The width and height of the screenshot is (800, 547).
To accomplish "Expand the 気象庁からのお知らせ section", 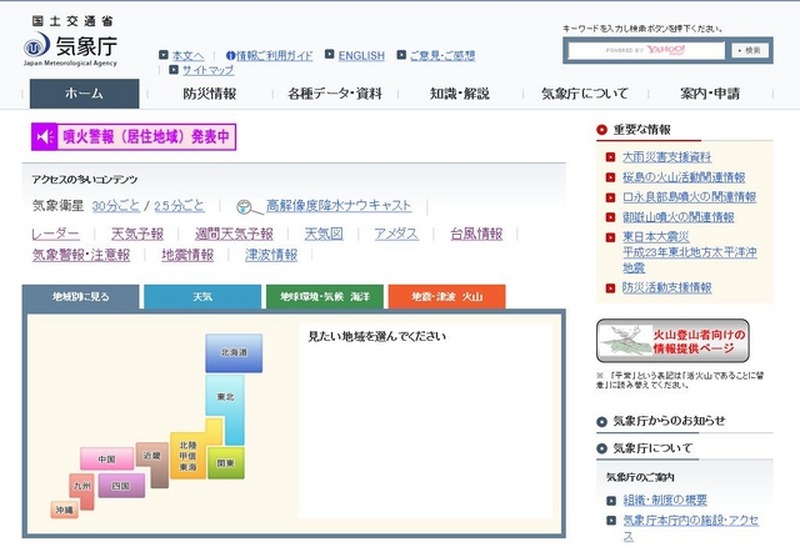I will point(667,421).
